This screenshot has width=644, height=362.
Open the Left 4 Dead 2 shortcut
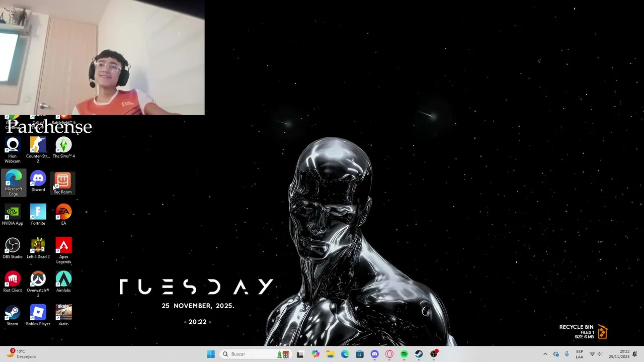tap(38, 248)
